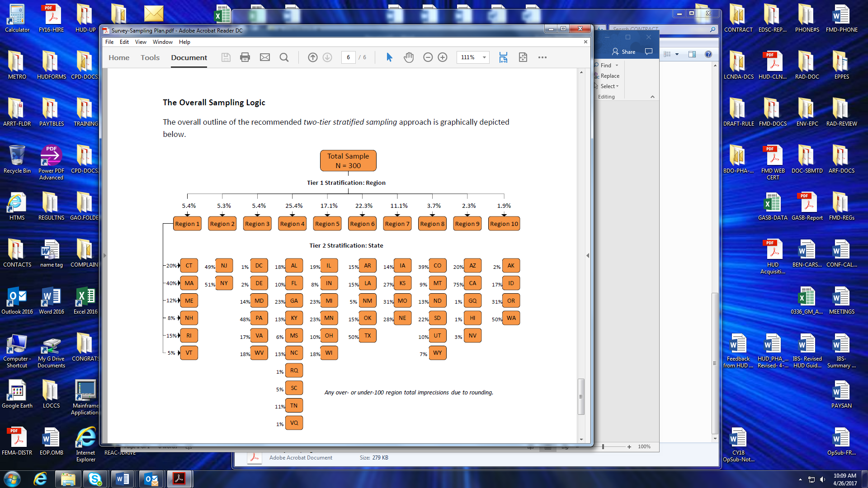Open the search magnifier tool
This screenshot has height=488, width=868.
pyautogui.click(x=284, y=57)
